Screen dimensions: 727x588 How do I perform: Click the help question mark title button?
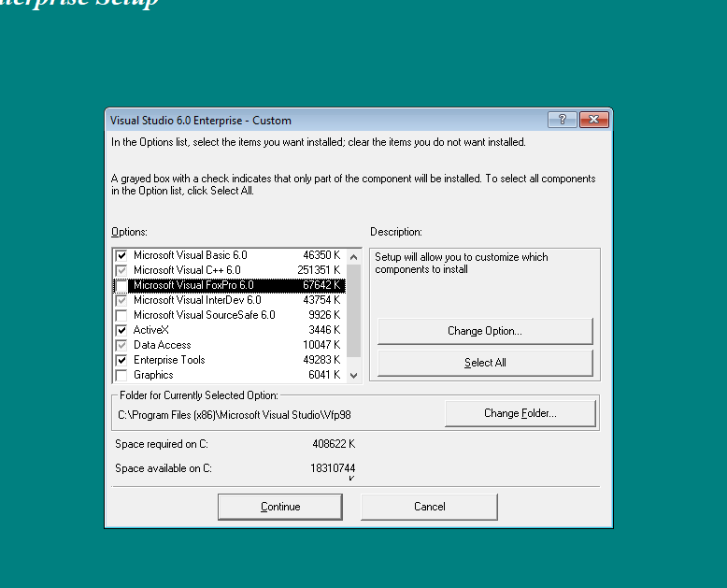(x=562, y=120)
